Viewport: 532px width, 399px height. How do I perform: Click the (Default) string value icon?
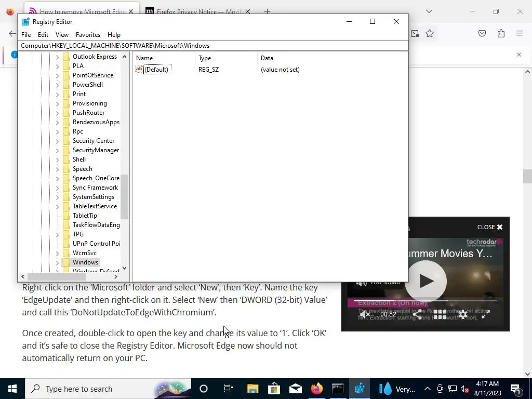(x=139, y=69)
